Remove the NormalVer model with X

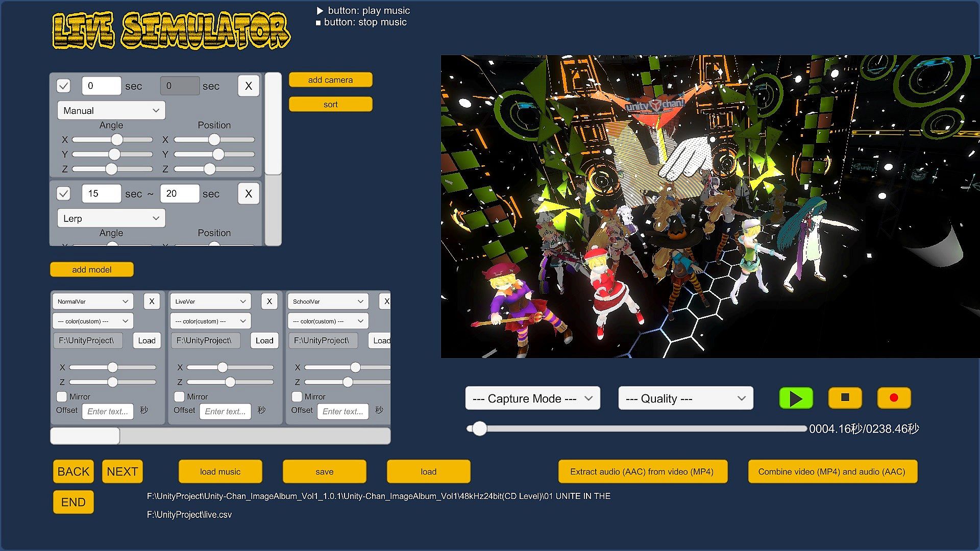152,302
